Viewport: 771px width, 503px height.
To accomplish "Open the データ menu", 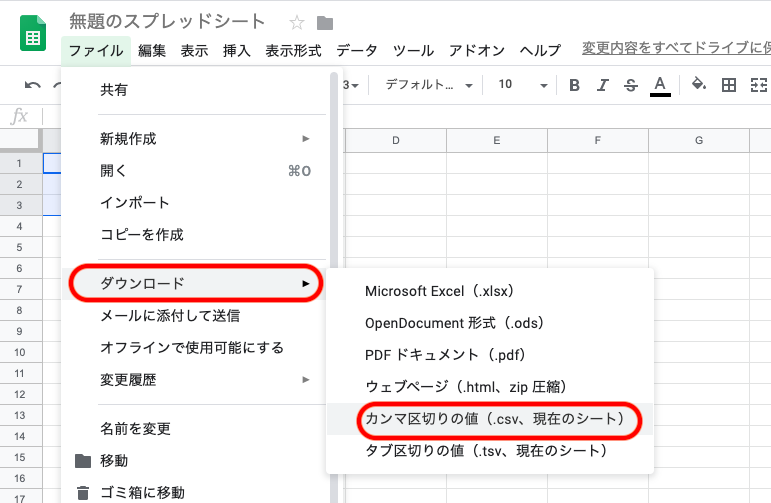I will (357, 51).
